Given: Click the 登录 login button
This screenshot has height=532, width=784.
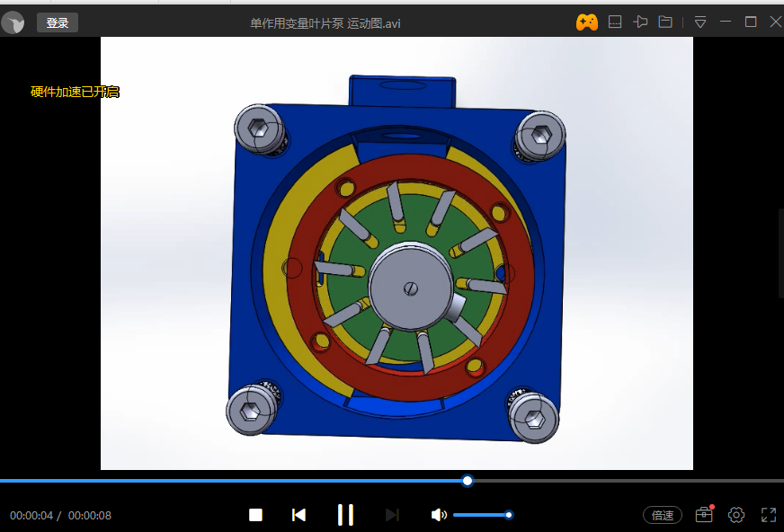Looking at the screenshot, I should 58,23.
